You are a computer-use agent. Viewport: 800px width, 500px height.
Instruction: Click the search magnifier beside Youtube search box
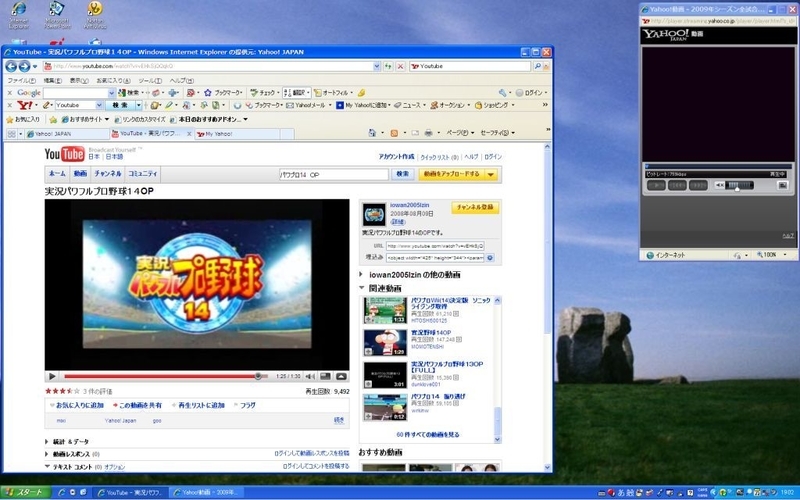(x=537, y=66)
